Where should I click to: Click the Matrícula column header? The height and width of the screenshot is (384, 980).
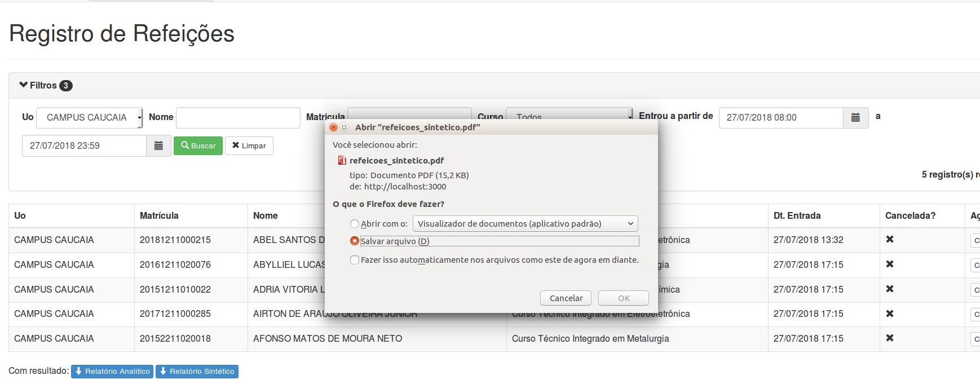tap(159, 215)
